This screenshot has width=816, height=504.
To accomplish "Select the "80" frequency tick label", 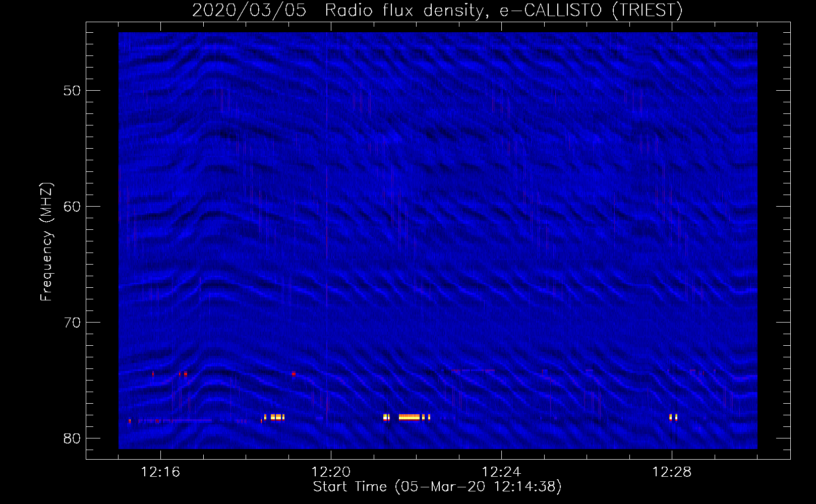I will coord(72,438).
